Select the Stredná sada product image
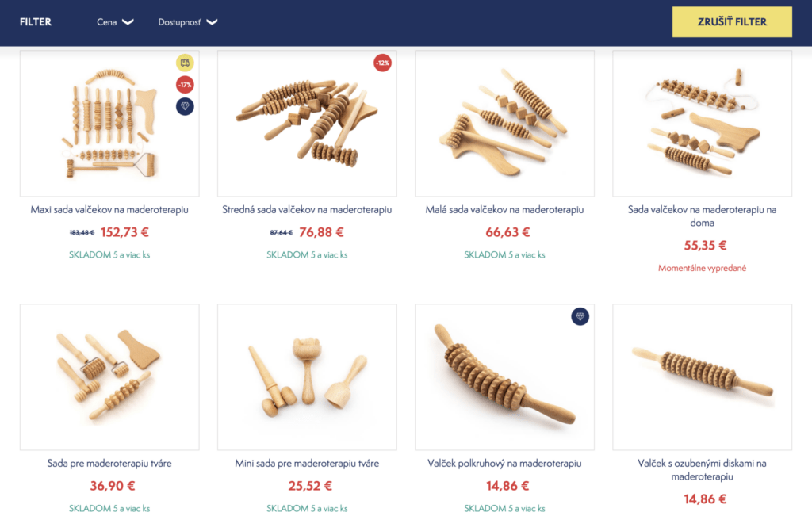 [307, 123]
